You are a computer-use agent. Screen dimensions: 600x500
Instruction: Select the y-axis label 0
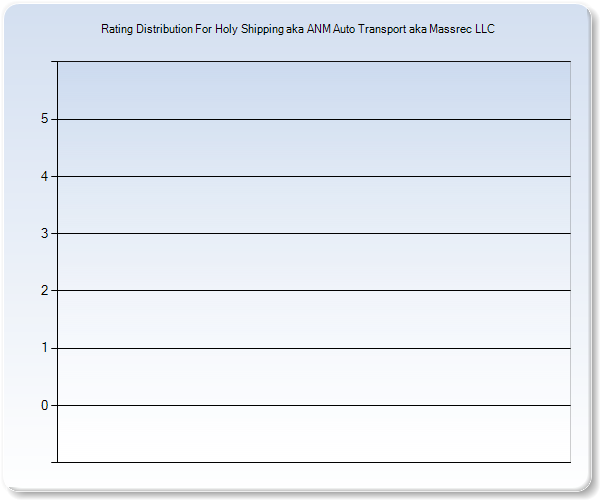pos(44,405)
